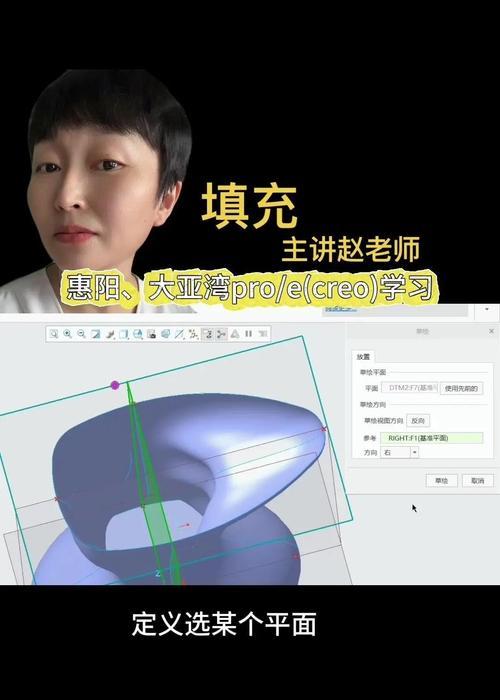Click the 使用先前的 button
Screen dimensions: 500x700
[462, 388]
